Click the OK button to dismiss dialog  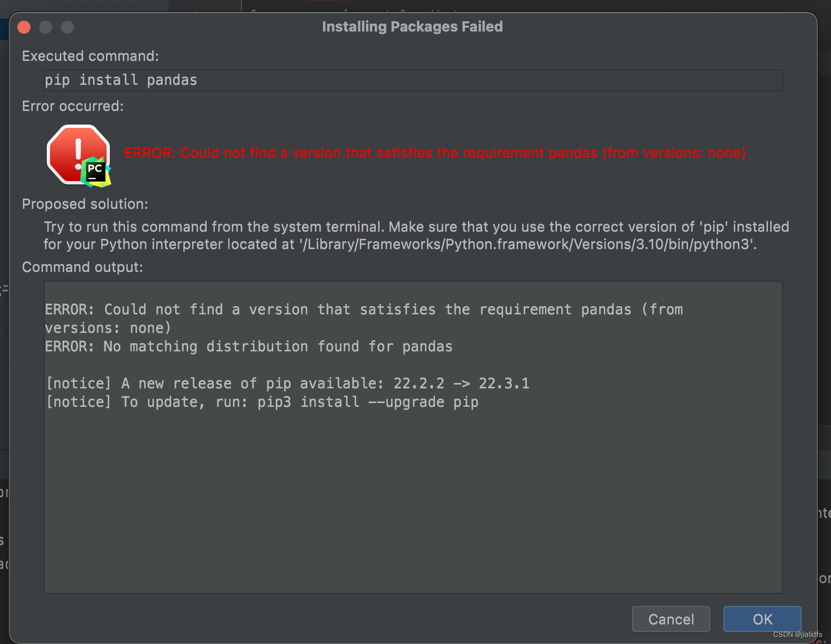point(761,619)
